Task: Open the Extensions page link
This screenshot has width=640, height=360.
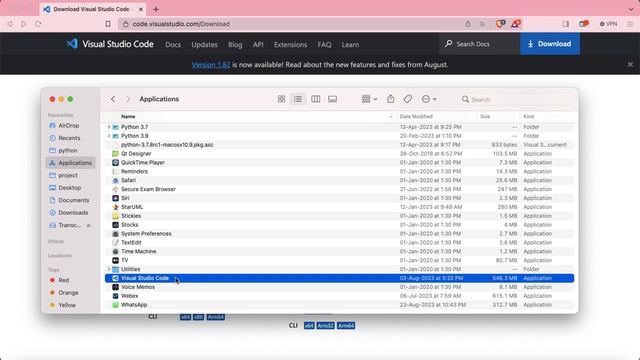Action: 290,44
